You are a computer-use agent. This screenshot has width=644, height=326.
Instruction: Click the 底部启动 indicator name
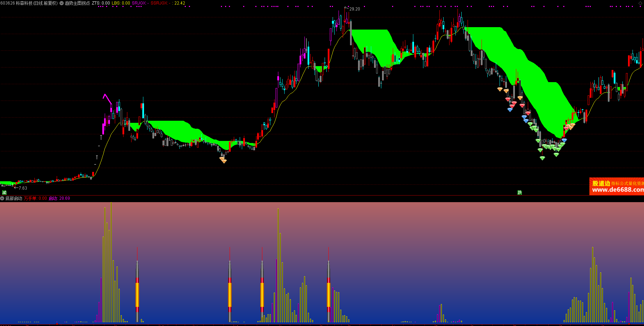(14, 198)
